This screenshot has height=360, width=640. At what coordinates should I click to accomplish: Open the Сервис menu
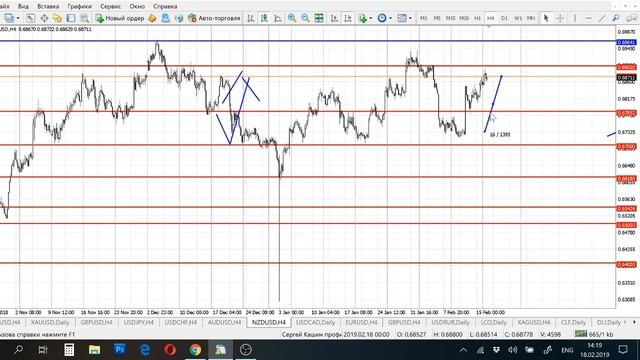110,7
